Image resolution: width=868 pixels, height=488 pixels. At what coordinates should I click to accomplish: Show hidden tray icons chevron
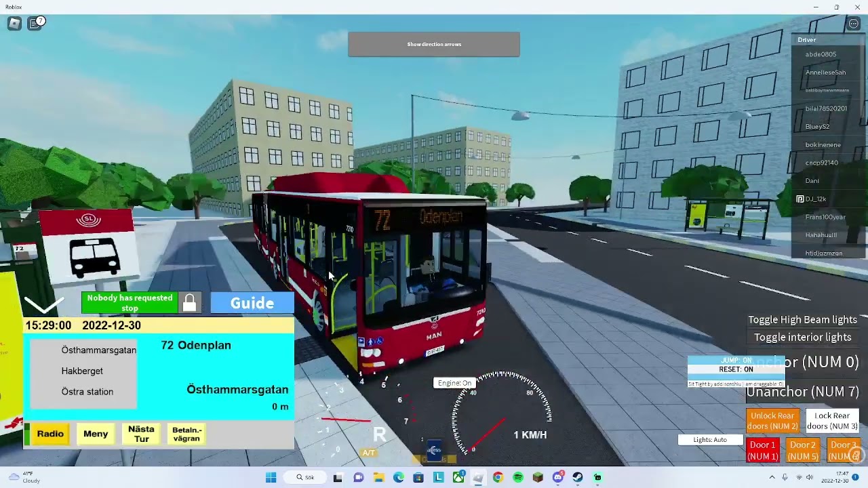point(772,477)
